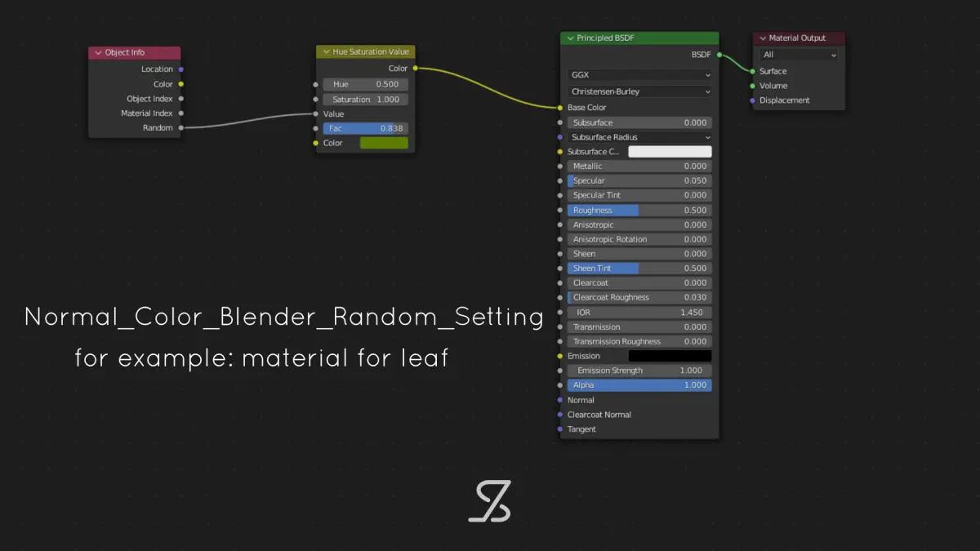Click the Metallic input socket
Screen dimensions: 980x551
pos(559,167)
